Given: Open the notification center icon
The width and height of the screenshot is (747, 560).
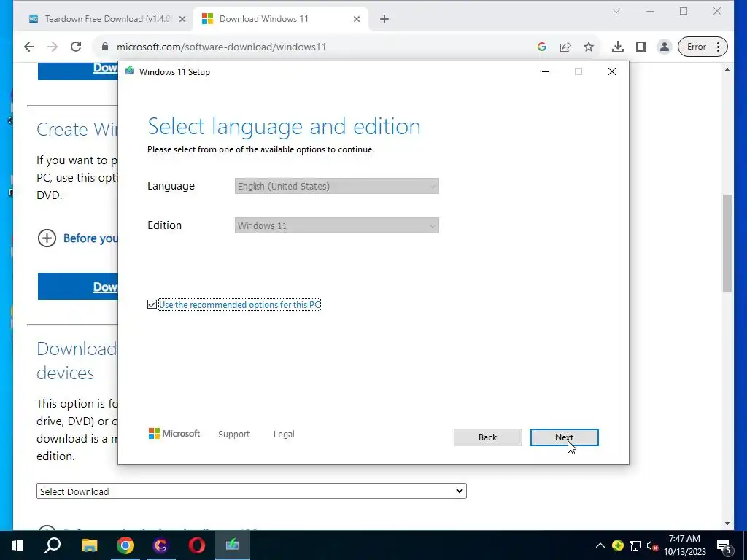Looking at the screenshot, I should click(x=724, y=545).
